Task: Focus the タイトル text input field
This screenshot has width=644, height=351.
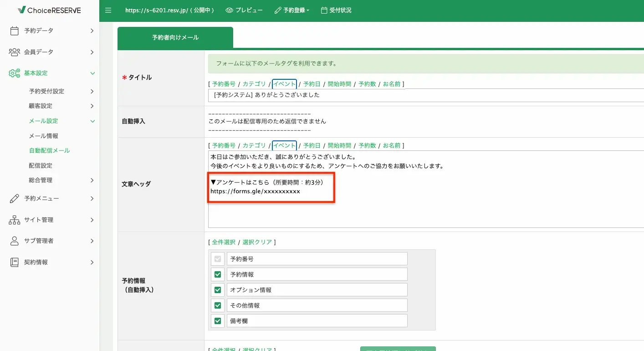Action: pos(426,95)
